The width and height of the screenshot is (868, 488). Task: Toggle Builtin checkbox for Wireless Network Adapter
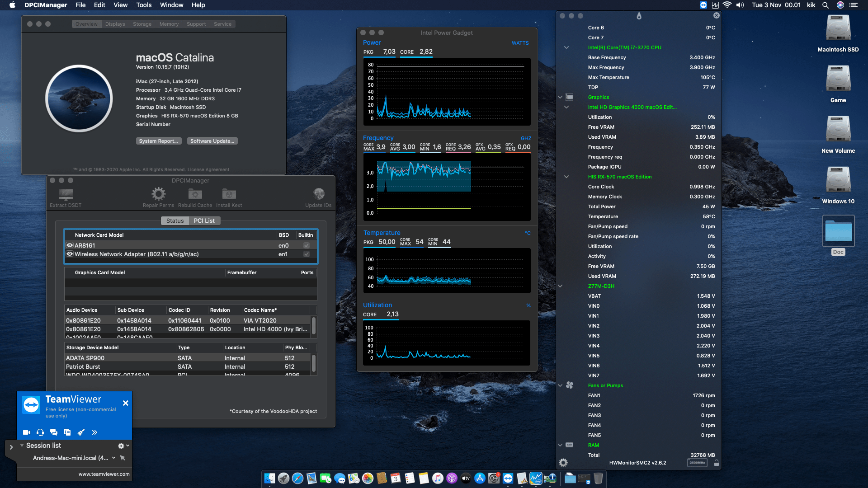click(307, 254)
